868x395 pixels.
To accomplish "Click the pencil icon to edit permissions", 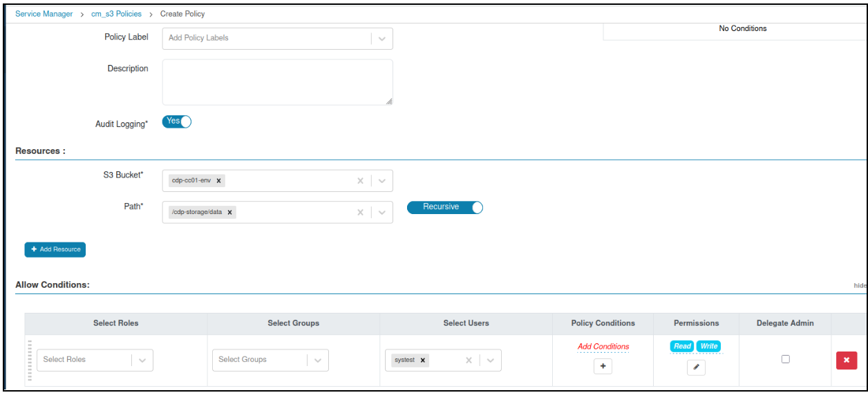I will (696, 368).
